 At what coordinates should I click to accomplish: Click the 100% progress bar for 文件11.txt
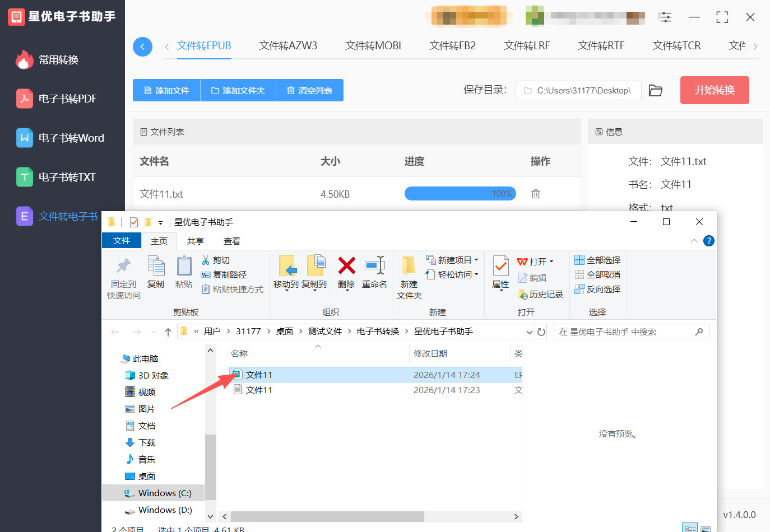(460, 194)
